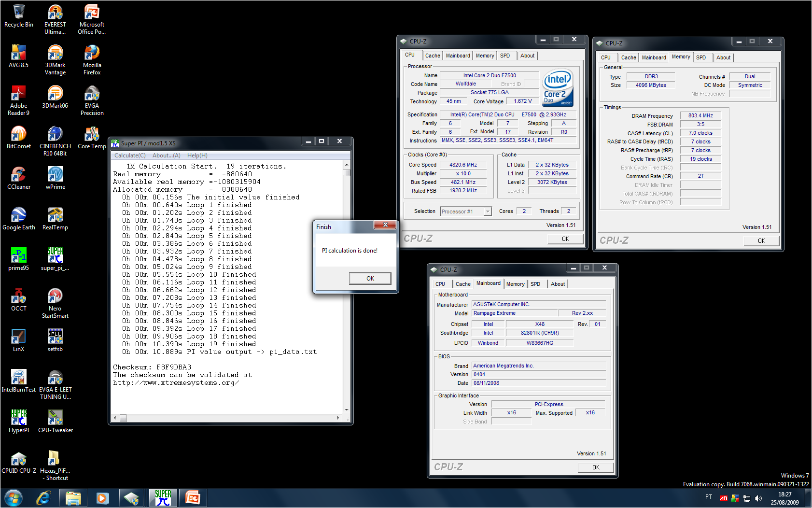The height and width of the screenshot is (508, 812).
Task: Open Google Earth desktop icon
Action: [x=19, y=219]
